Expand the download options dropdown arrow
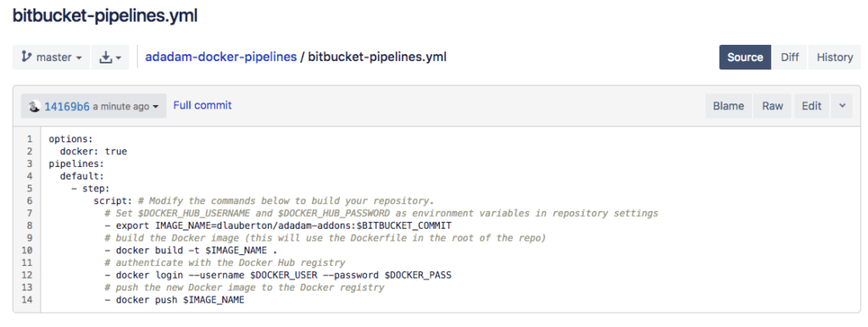 pyautogui.click(x=119, y=58)
